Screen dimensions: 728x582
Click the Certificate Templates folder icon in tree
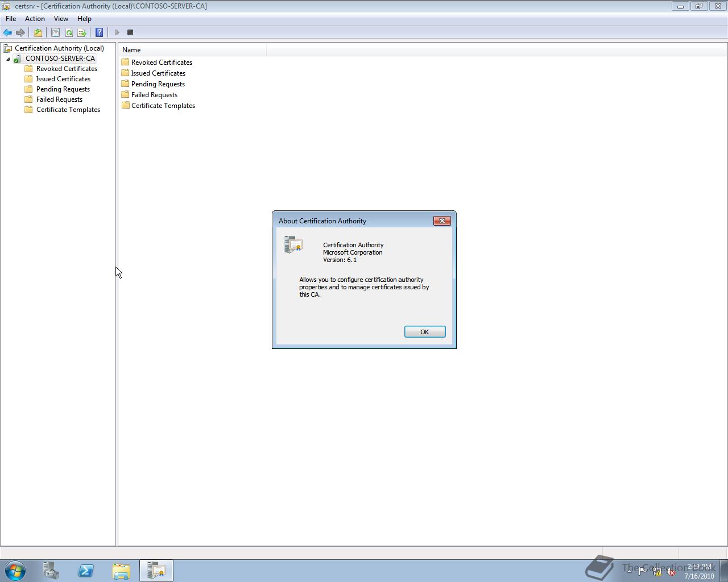28,110
